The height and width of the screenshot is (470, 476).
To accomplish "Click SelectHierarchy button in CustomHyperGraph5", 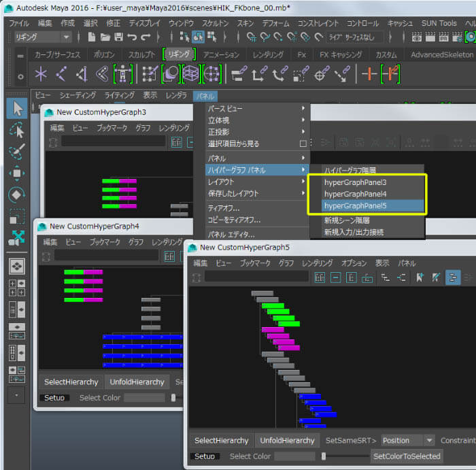I will 221,441.
